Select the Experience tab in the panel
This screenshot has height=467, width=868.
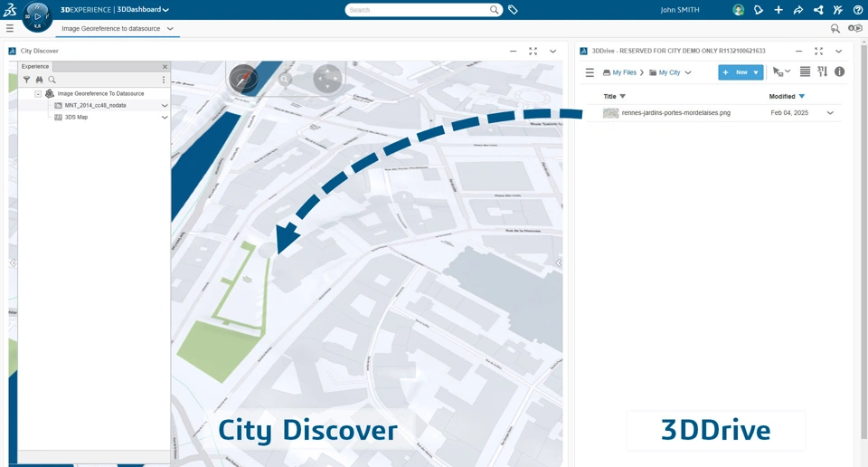35,66
